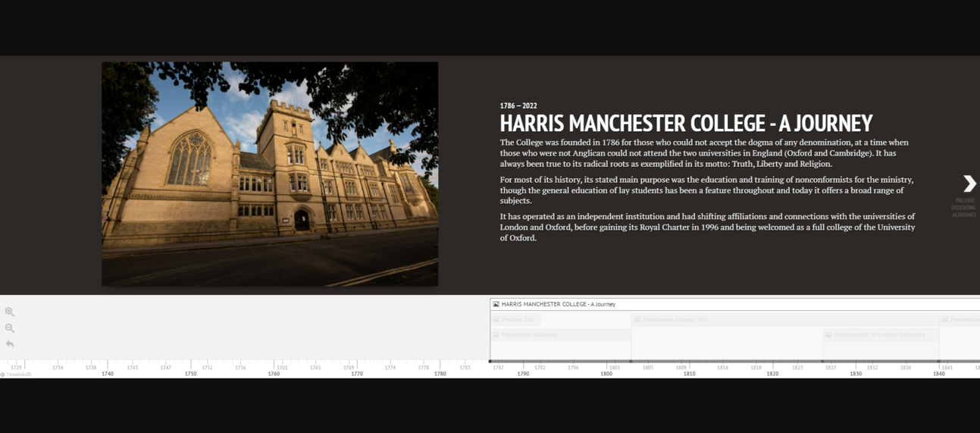980x433 pixels.
Task: Zoom in on the timeline
Action: [10, 312]
